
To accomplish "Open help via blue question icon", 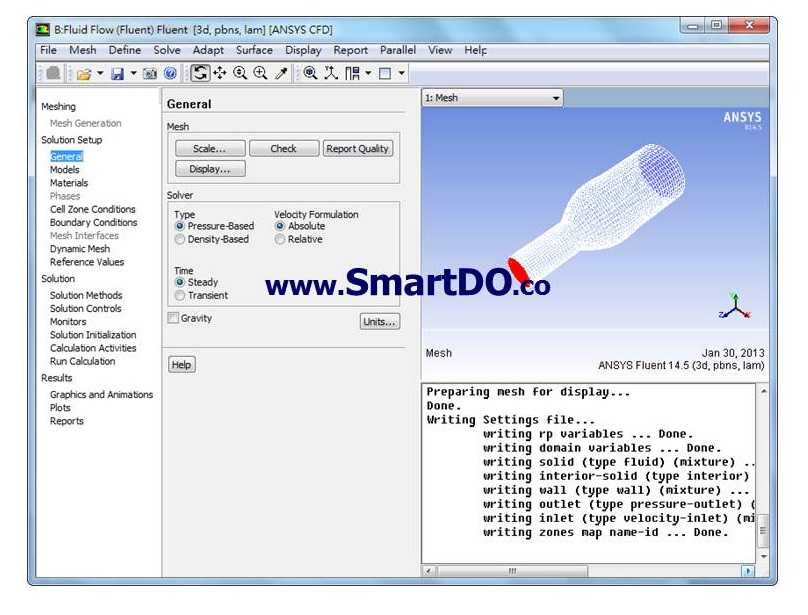I will tap(170, 74).
